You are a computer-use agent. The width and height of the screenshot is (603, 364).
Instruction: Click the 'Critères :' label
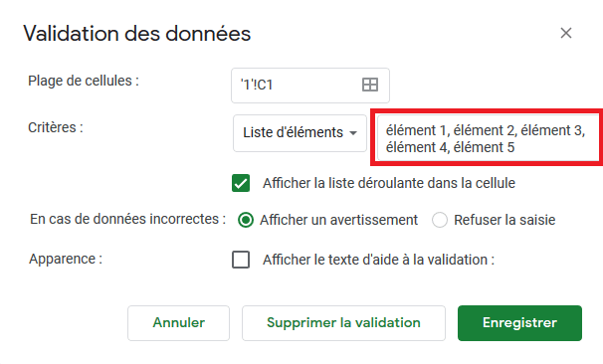pyautogui.click(x=56, y=127)
